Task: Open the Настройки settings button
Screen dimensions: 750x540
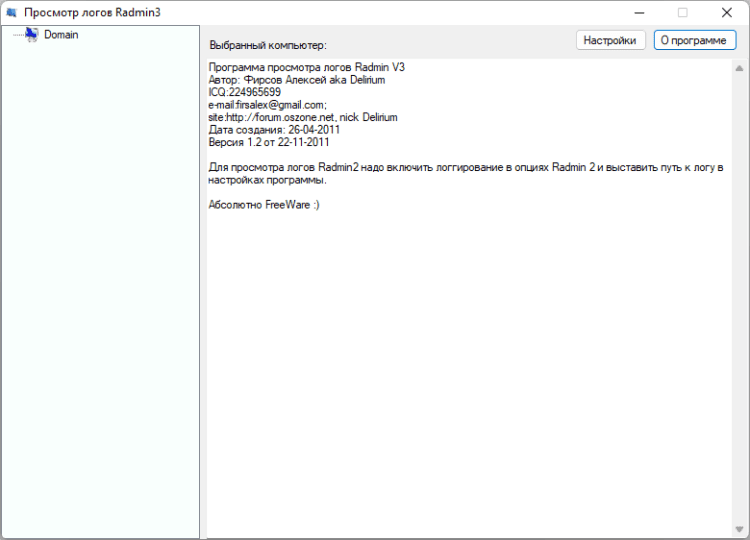Action: (x=610, y=40)
